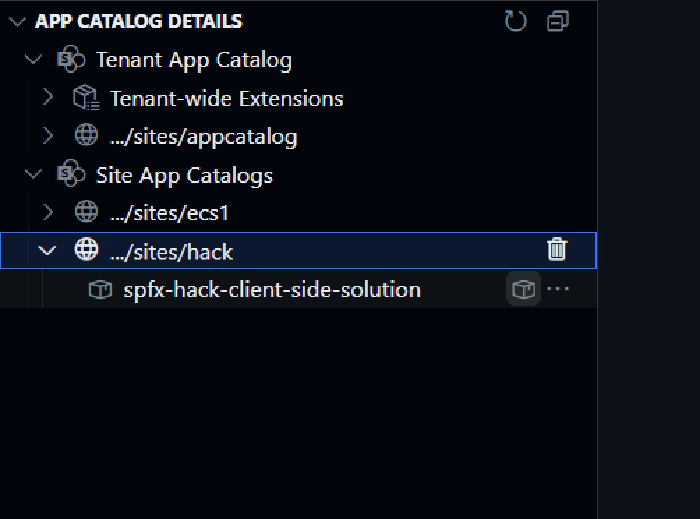Expand the sites/appcatalog node
Screen dimensions: 700x519
(x=48, y=137)
